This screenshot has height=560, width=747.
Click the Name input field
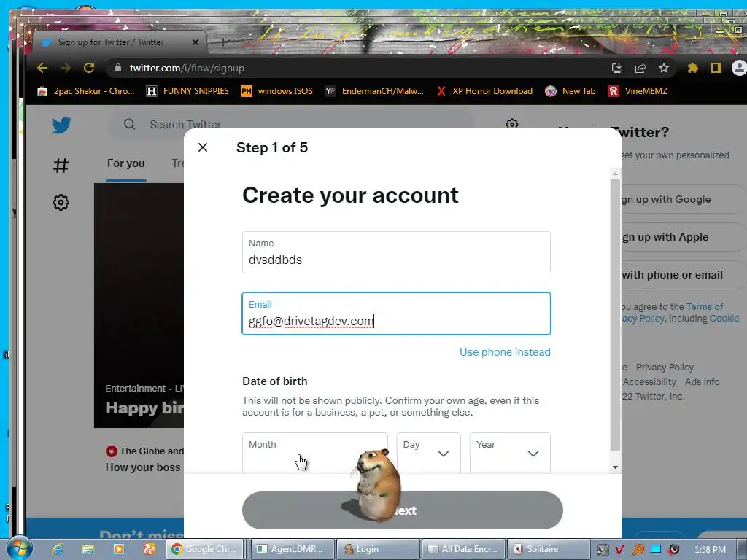click(x=396, y=252)
